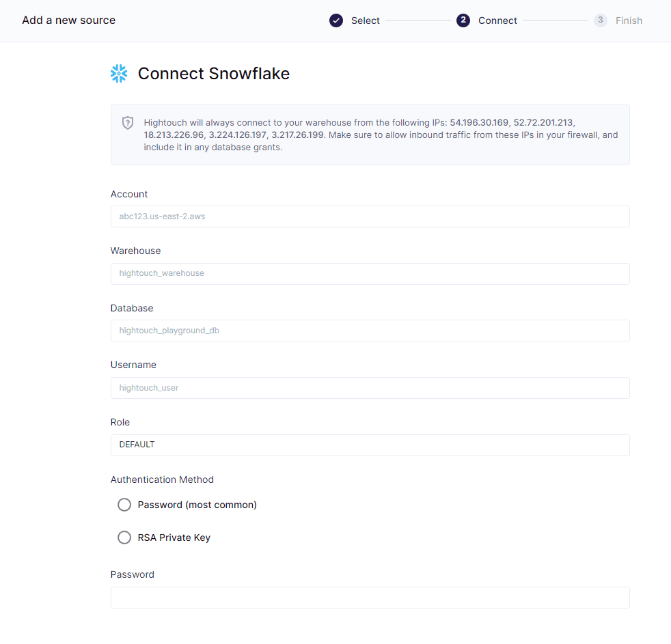Click the "Connect Snowflake" heading
The image size is (671, 644).
pyautogui.click(x=213, y=74)
